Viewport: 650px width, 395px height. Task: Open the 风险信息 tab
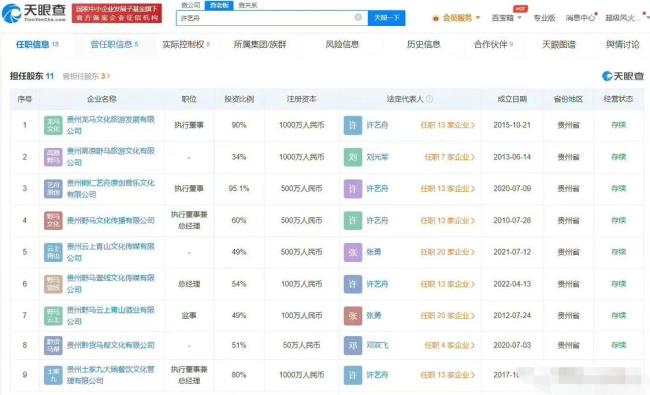click(342, 44)
